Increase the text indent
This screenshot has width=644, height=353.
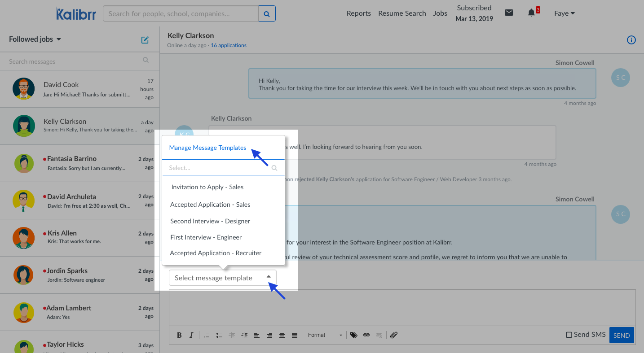[244, 335]
